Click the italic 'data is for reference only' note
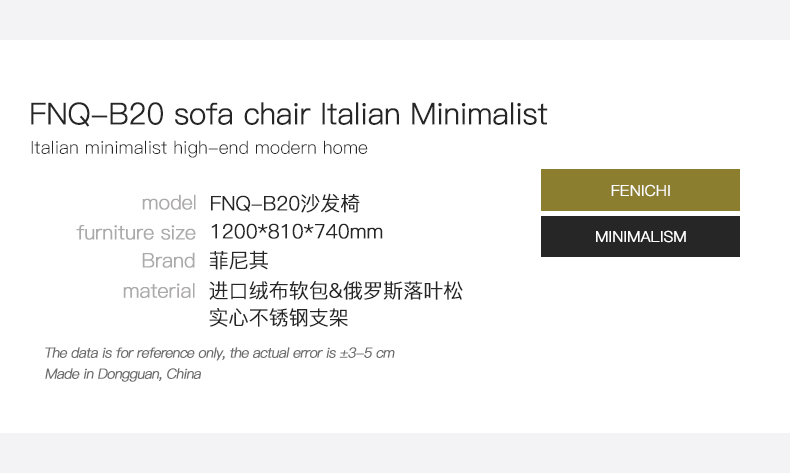The width and height of the screenshot is (790, 473). coord(219,353)
